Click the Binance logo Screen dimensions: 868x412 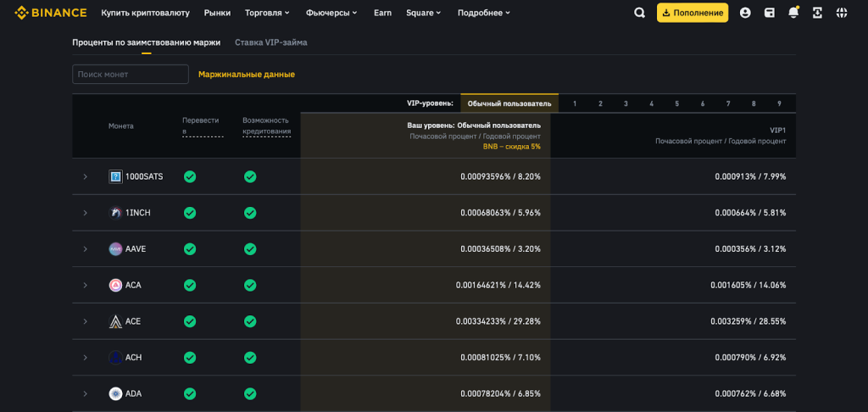[50, 13]
